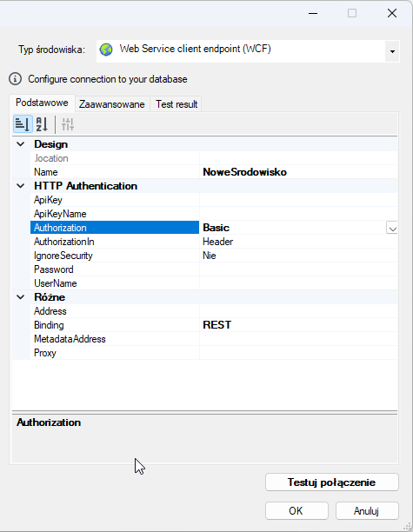Screen dimensions: 413x532
Task: Select the ApiKey property label
Action: [x=48, y=200]
